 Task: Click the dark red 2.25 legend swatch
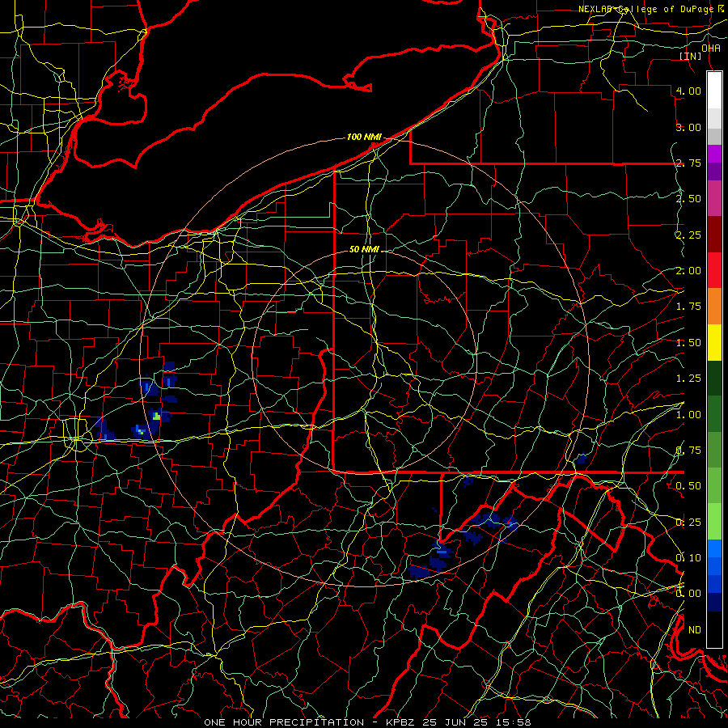(714, 235)
